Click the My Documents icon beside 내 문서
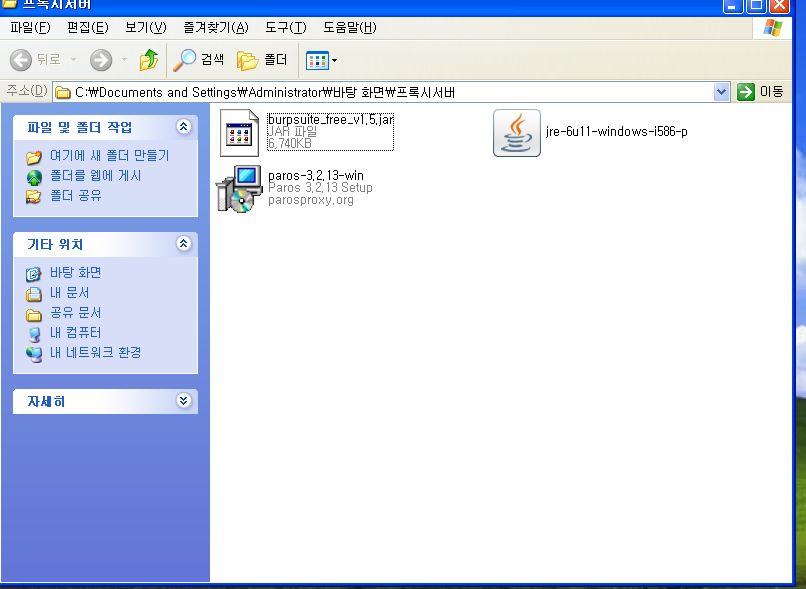Image resolution: width=806 pixels, height=589 pixels. (x=34, y=294)
